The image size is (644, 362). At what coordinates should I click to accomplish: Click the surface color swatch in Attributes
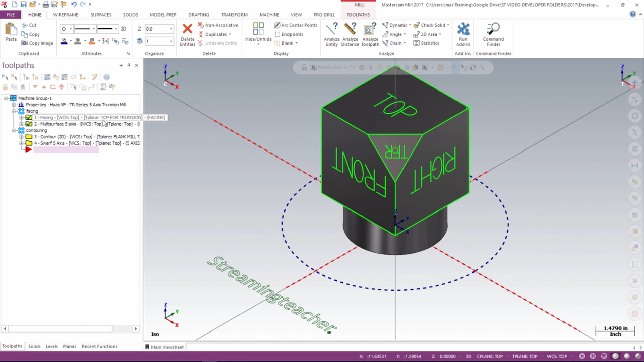click(x=92, y=41)
